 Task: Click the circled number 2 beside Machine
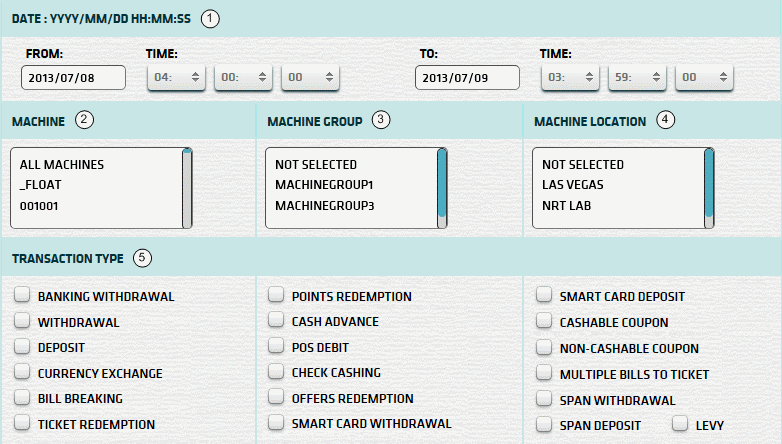click(x=85, y=121)
